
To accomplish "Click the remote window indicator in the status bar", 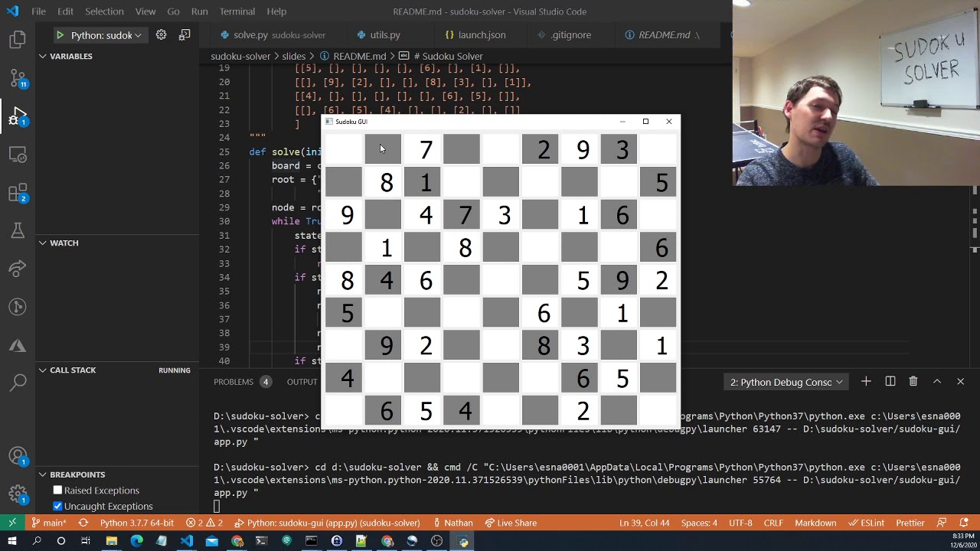I will [x=12, y=523].
